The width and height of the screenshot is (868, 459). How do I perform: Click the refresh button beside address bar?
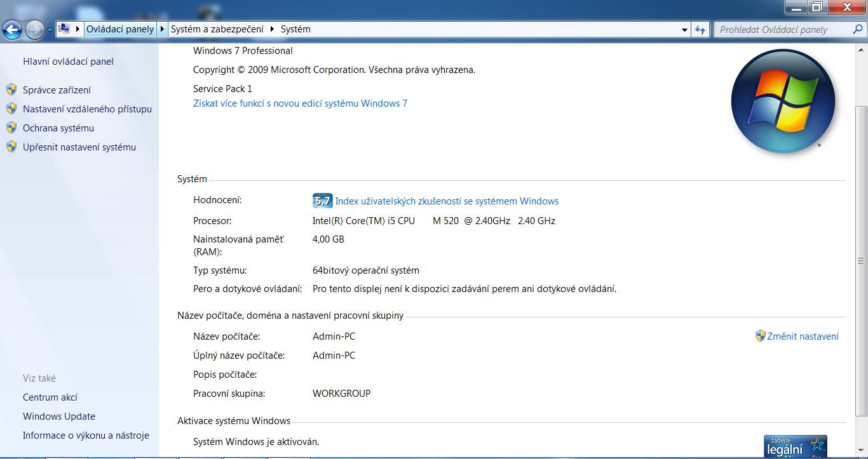(700, 29)
